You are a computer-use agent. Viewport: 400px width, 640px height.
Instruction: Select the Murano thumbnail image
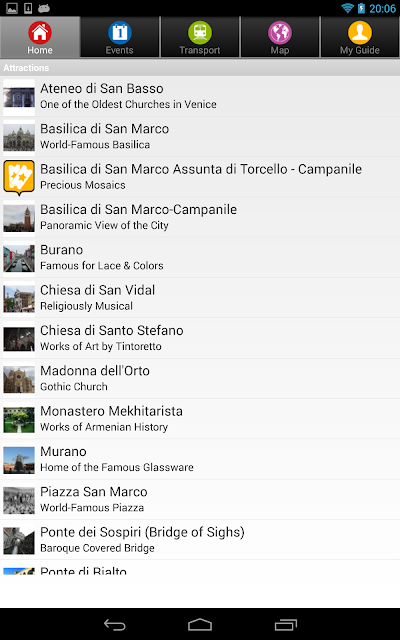click(19, 460)
